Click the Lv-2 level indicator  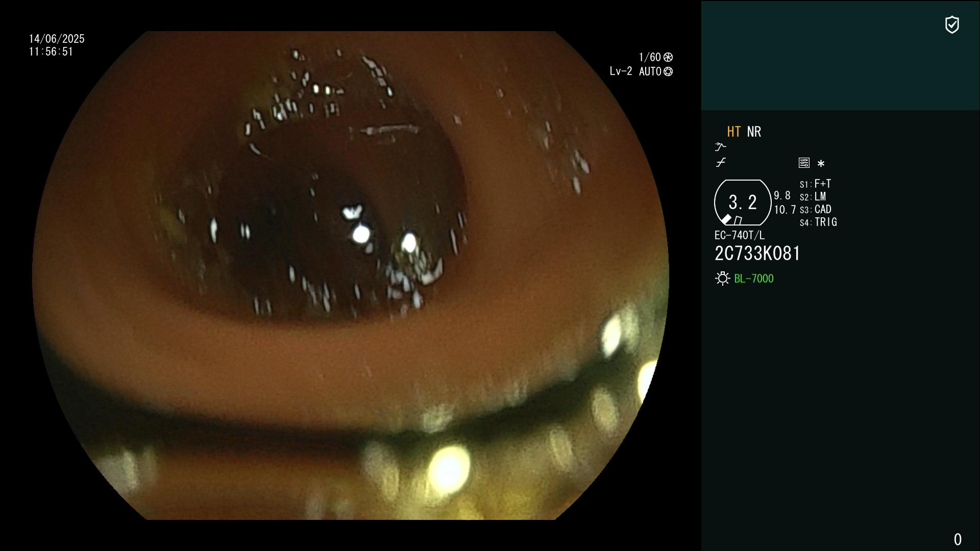pos(621,71)
